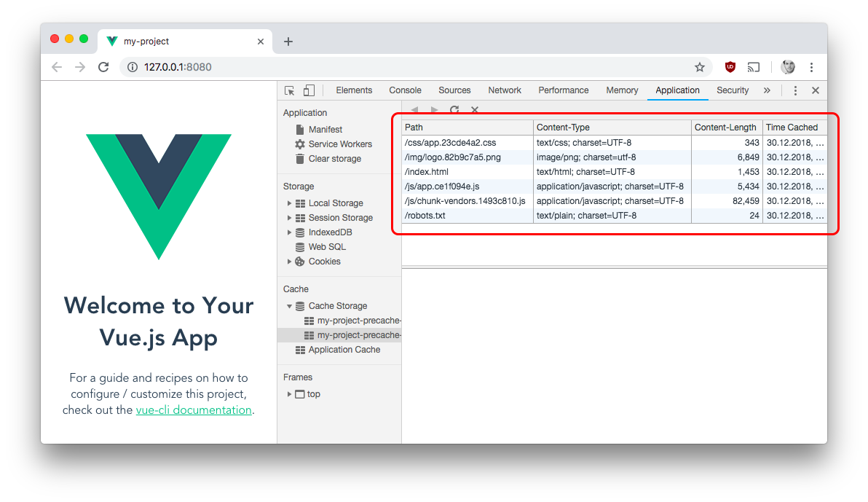Reload the page with the browser reload button
Viewport: 868px width, 502px height.
click(x=103, y=67)
